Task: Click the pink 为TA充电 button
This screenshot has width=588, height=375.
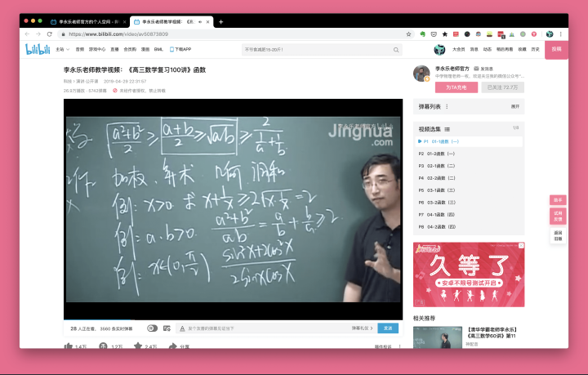Action: (457, 87)
